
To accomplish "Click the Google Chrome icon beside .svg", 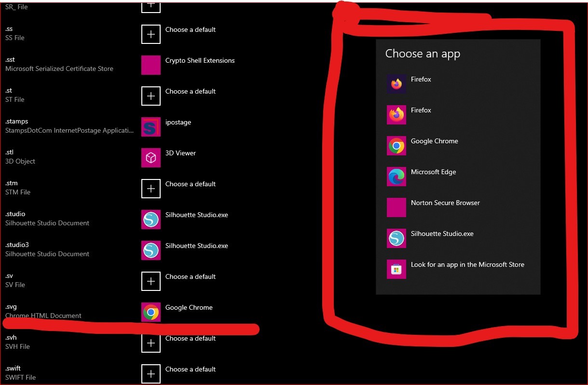I will pyautogui.click(x=150, y=312).
